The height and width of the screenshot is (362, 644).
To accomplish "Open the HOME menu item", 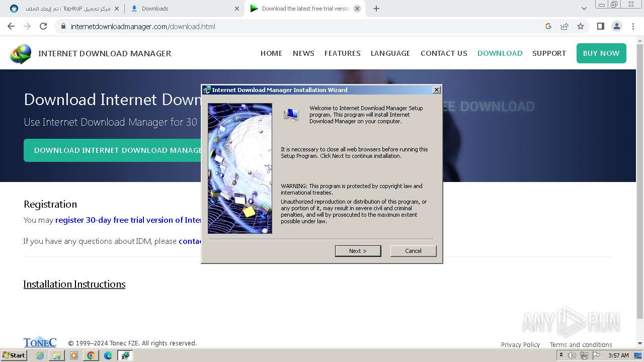I will (x=271, y=53).
